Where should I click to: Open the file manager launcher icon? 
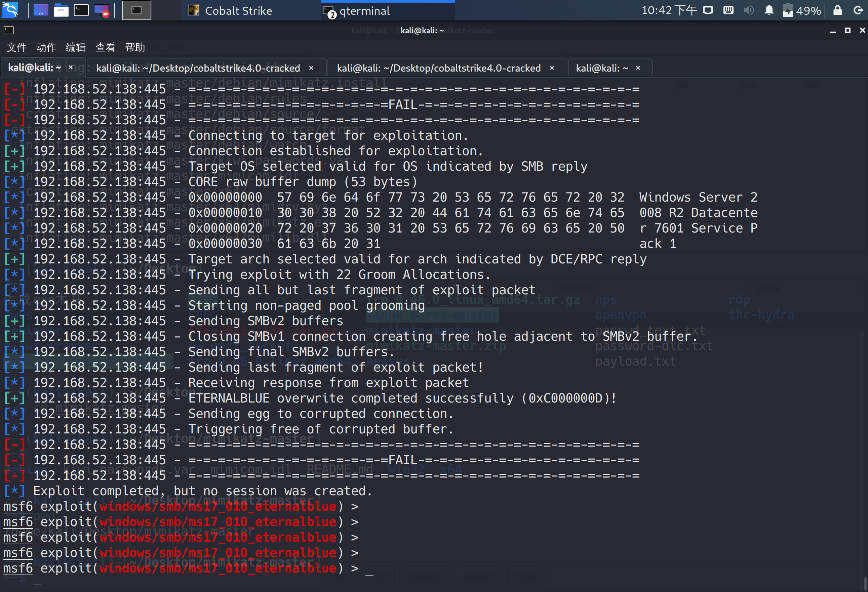pyautogui.click(x=61, y=10)
